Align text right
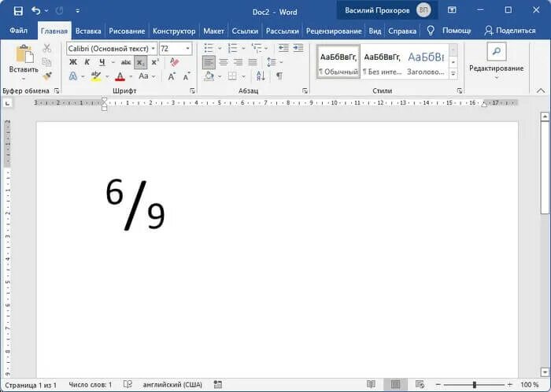This screenshot has width=551, height=392. coord(238,62)
